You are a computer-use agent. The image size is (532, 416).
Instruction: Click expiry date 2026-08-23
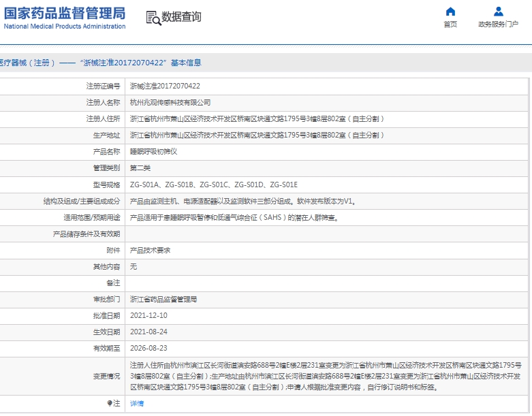148,348
